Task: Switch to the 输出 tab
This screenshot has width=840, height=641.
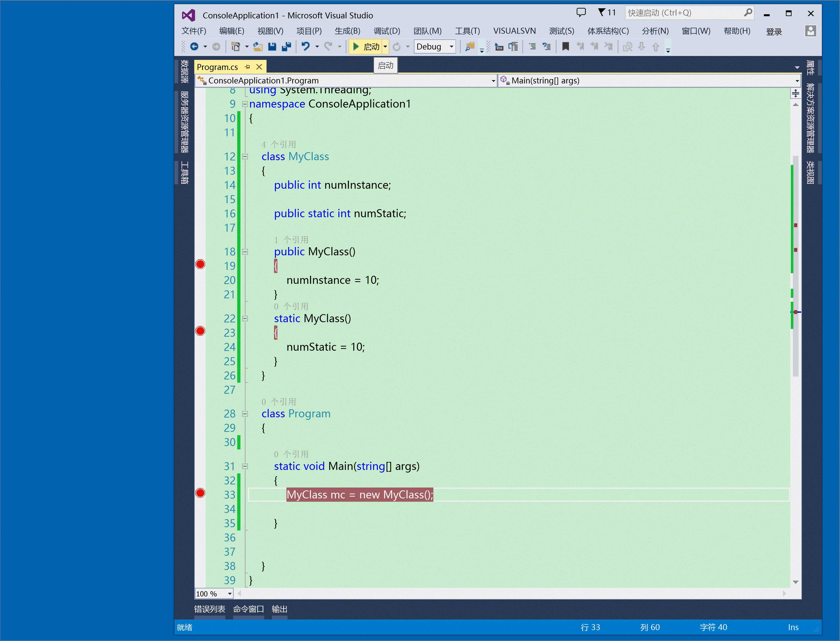Action: (x=279, y=609)
